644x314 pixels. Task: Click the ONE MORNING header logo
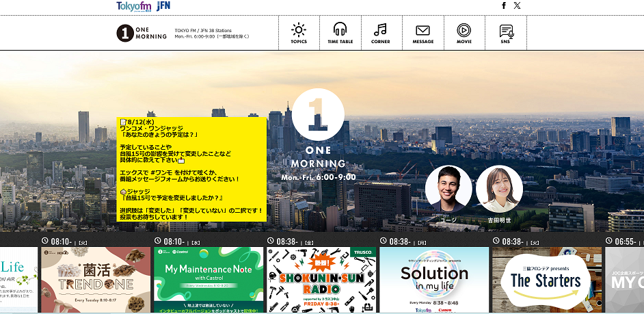(142, 34)
